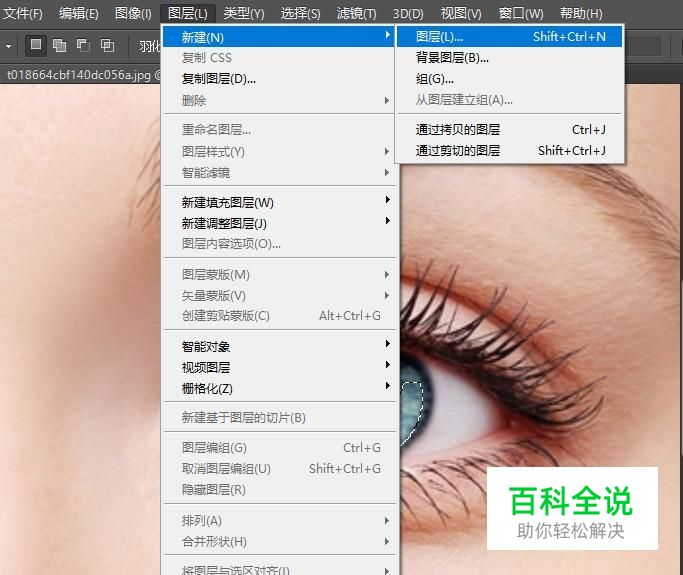Expand the 新建调整图层(J) submenu
Image resolution: width=683 pixels, height=575 pixels.
279,223
